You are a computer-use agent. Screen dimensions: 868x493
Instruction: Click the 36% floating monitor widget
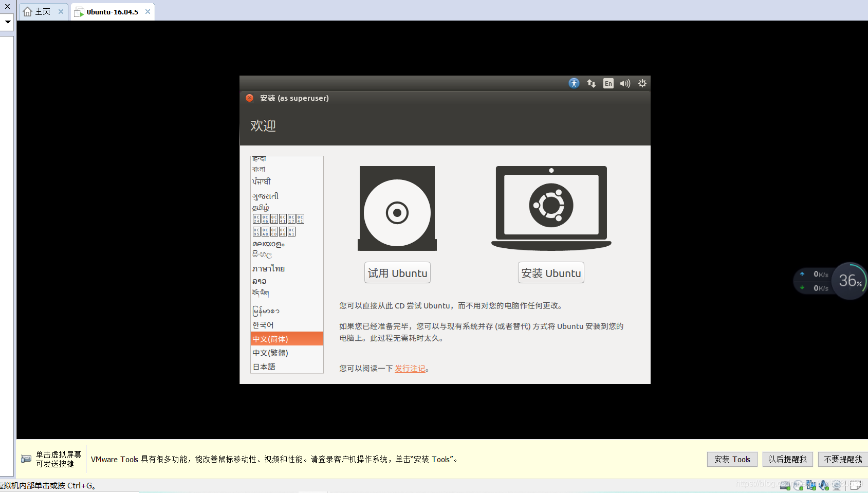click(849, 281)
